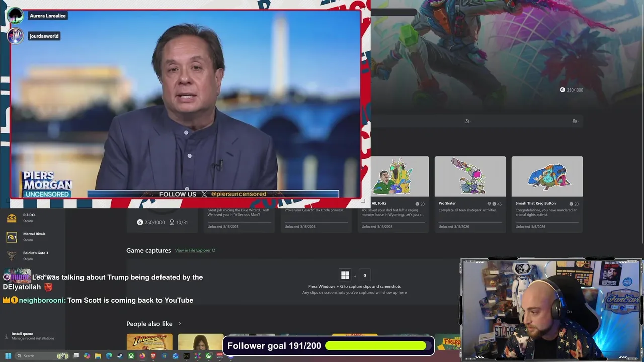Open File Explorer from the taskbar

(x=98, y=356)
